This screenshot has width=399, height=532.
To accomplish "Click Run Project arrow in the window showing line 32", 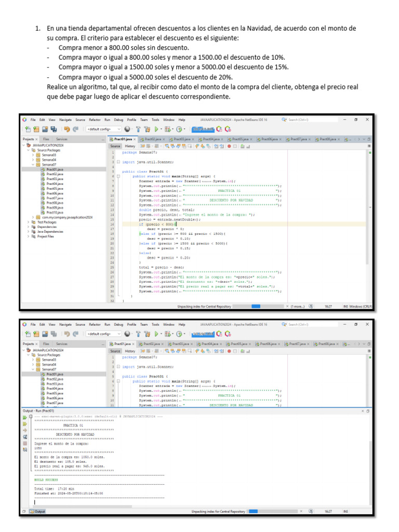I will coord(156,129).
